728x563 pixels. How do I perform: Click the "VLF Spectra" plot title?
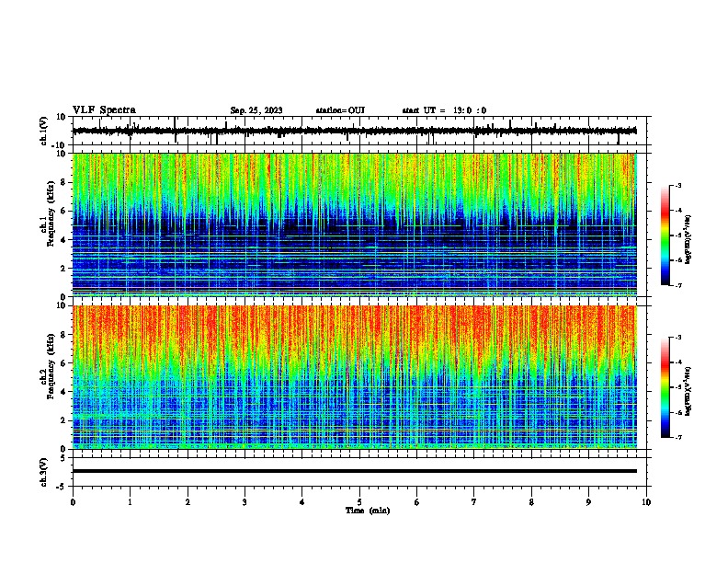tap(104, 110)
